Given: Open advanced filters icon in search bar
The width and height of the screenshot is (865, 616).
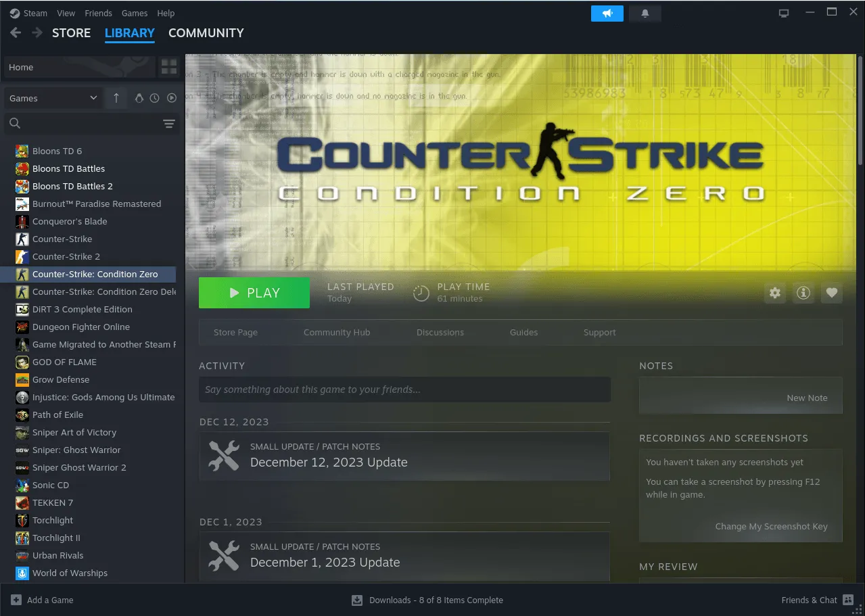Looking at the screenshot, I should [x=168, y=124].
